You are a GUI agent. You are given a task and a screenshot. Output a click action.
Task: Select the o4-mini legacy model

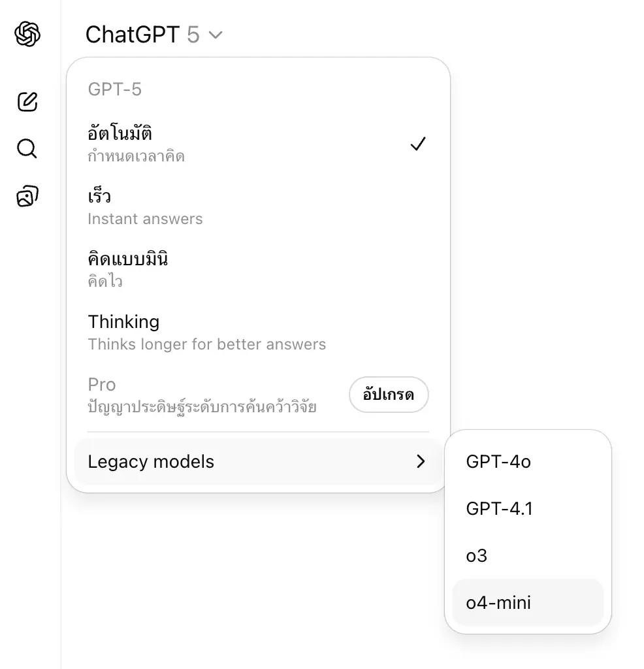coord(498,602)
